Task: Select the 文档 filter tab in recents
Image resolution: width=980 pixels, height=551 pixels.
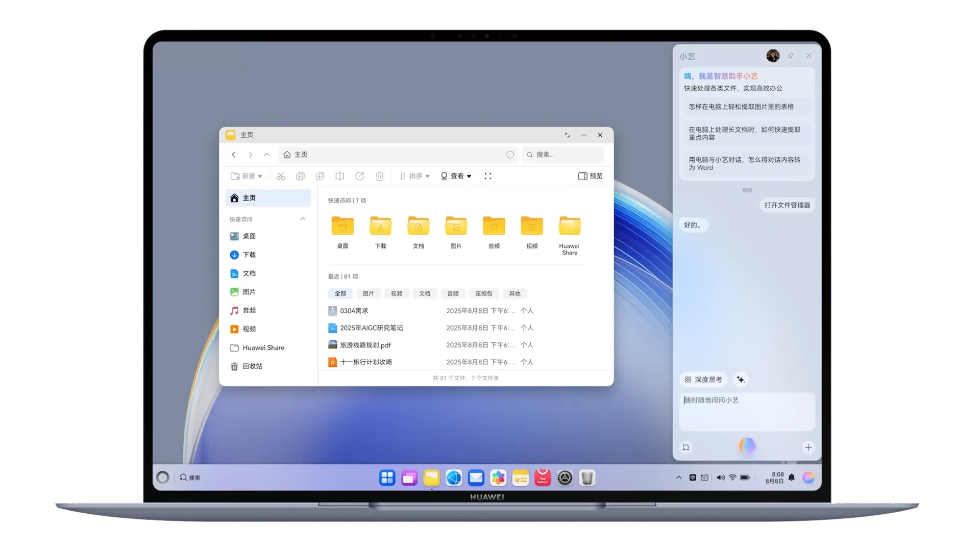Action: click(425, 293)
